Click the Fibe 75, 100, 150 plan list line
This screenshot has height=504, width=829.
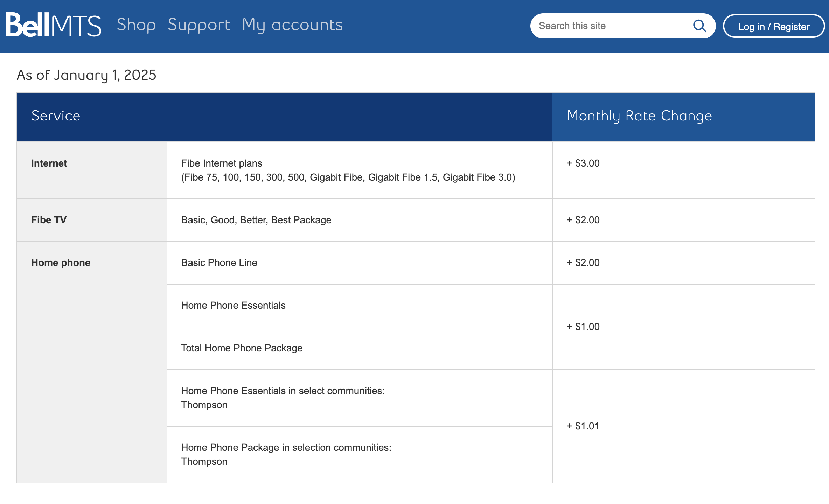coord(348,177)
